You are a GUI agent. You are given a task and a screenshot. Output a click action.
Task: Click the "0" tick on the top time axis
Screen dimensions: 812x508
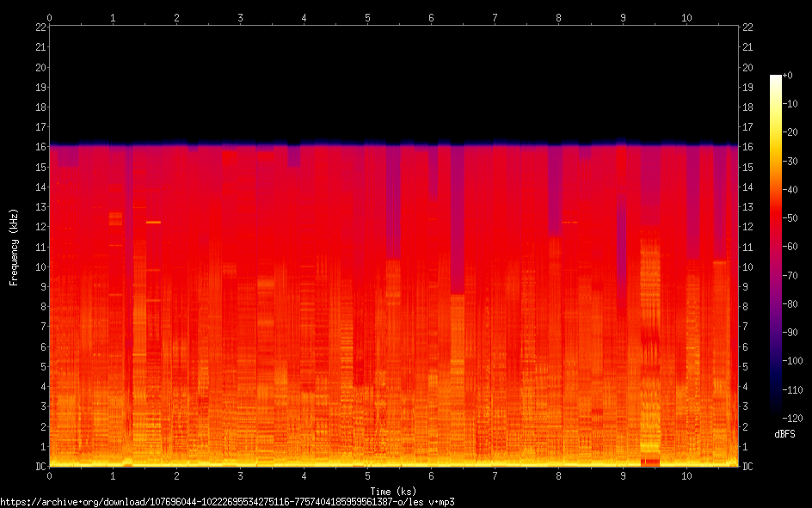(49, 18)
